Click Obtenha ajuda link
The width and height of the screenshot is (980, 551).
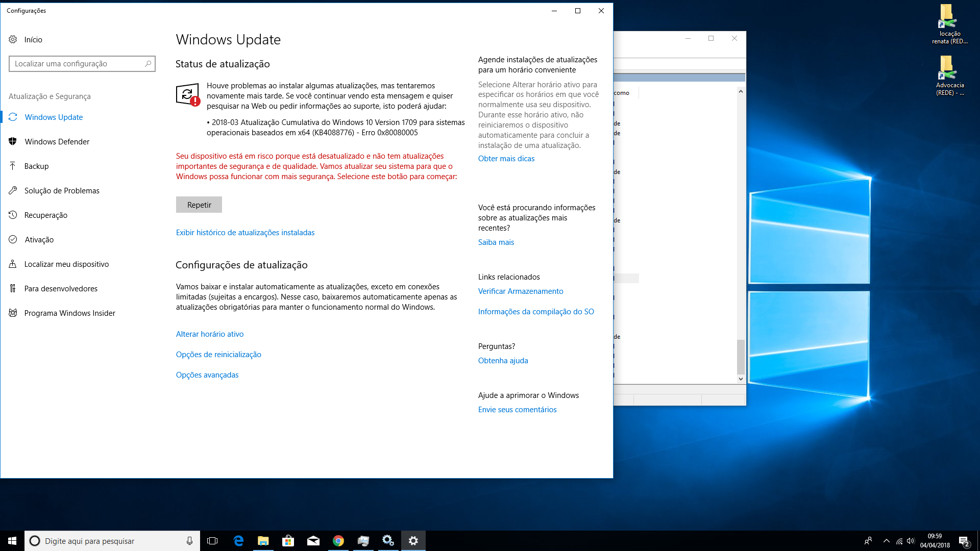tap(503, 361)
